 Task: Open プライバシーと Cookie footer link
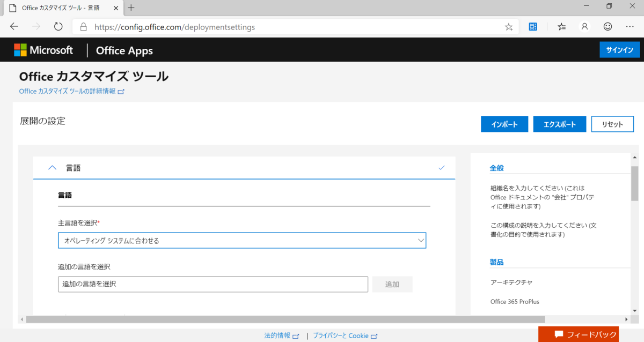click(345, 336)
